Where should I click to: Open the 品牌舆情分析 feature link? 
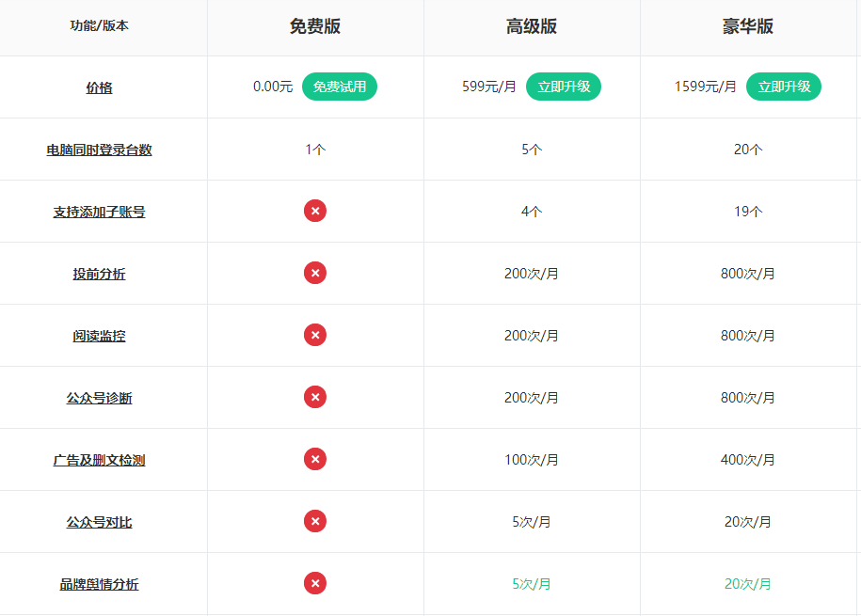click(x=100, y=584)
